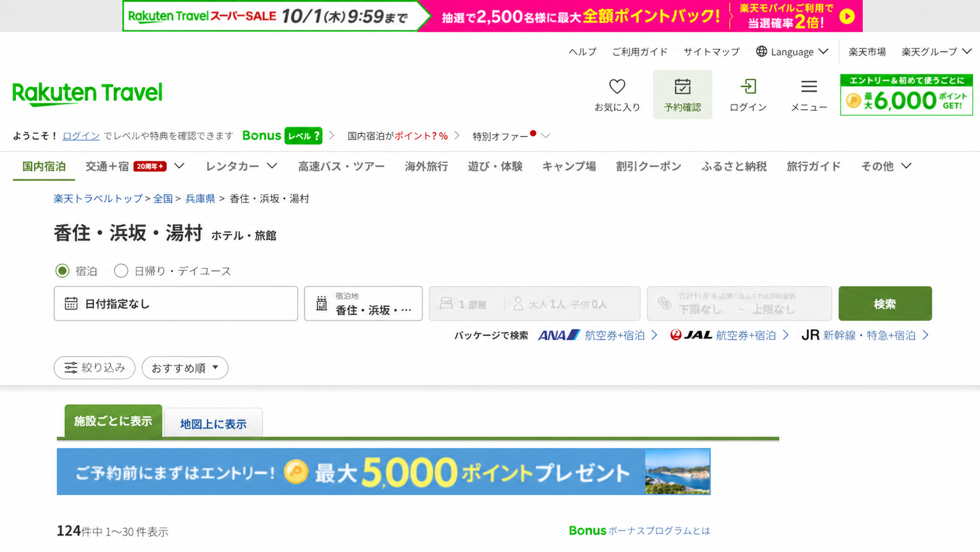Screen dimensions: 980x552
Task: Select the 施設ごとに表示 tab
Action: pyautogui.click(x=113, y=421)
